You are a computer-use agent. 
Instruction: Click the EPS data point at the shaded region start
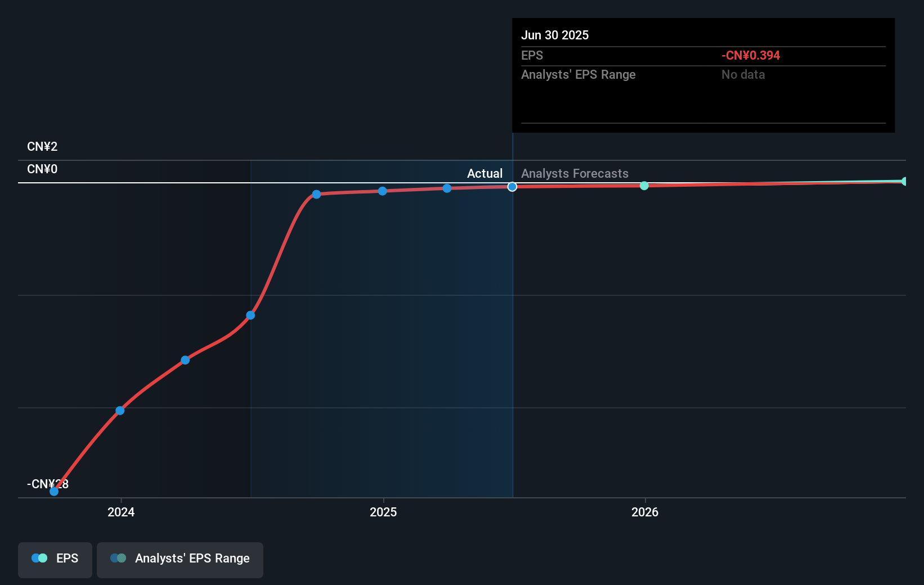(x=251, y=315)
